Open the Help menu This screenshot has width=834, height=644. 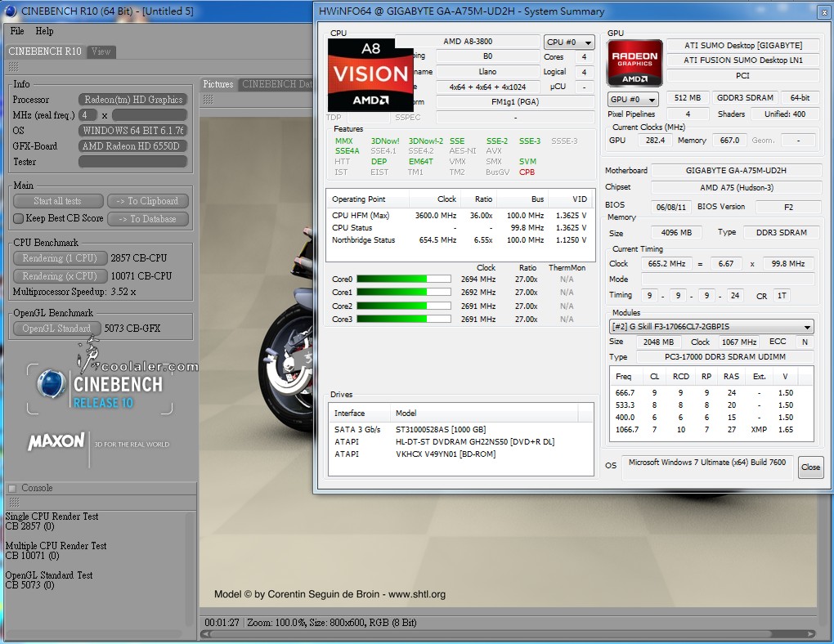coord(44,31)
